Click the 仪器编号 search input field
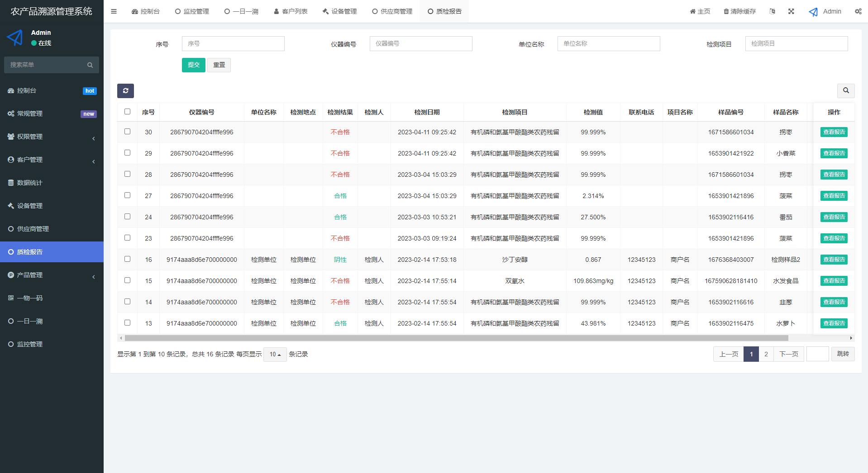868x473 pixels. 420,44
